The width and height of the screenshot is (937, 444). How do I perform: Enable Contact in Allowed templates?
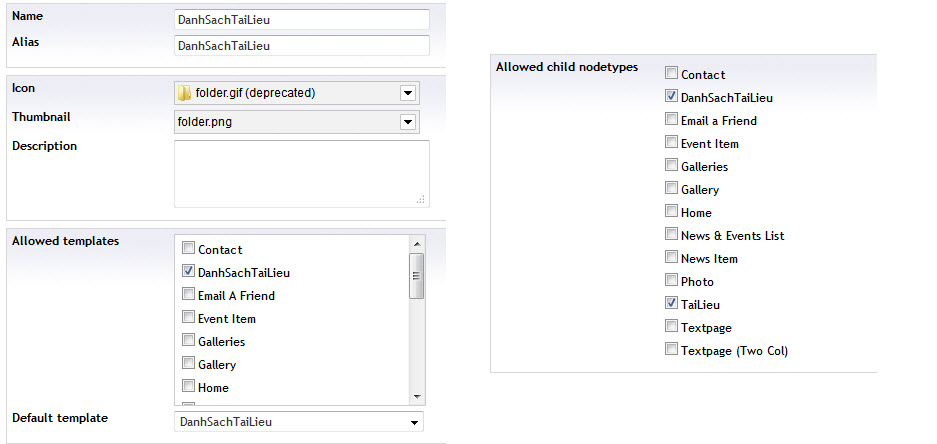(188, 249)
